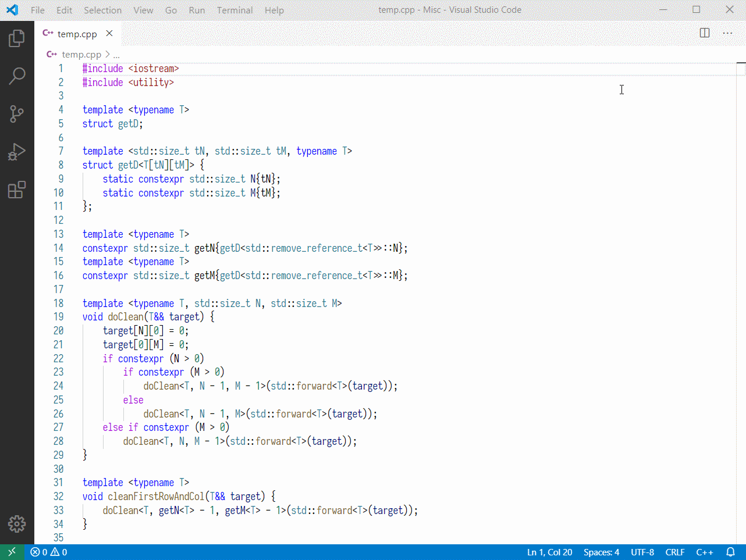The image size is (746, 560).
Task: Expand the chevron after temp.cpp breadcrumb
Action: point(108,54)
